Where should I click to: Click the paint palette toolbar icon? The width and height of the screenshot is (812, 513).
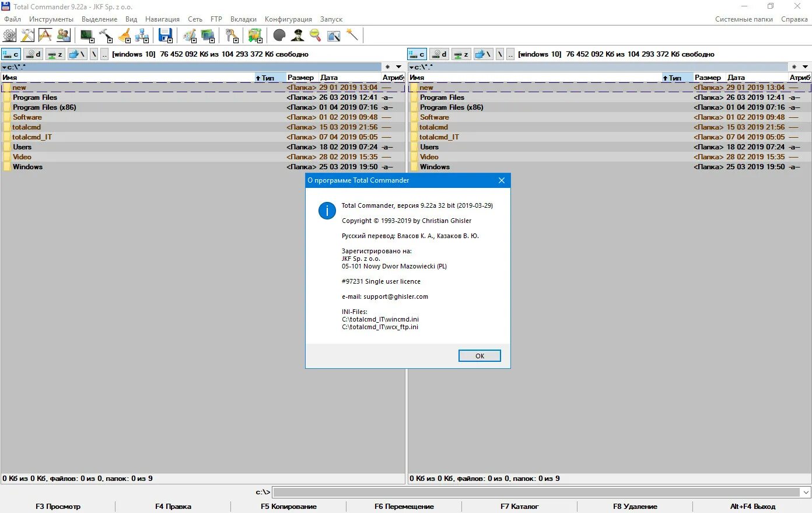(x=188, y=36)
